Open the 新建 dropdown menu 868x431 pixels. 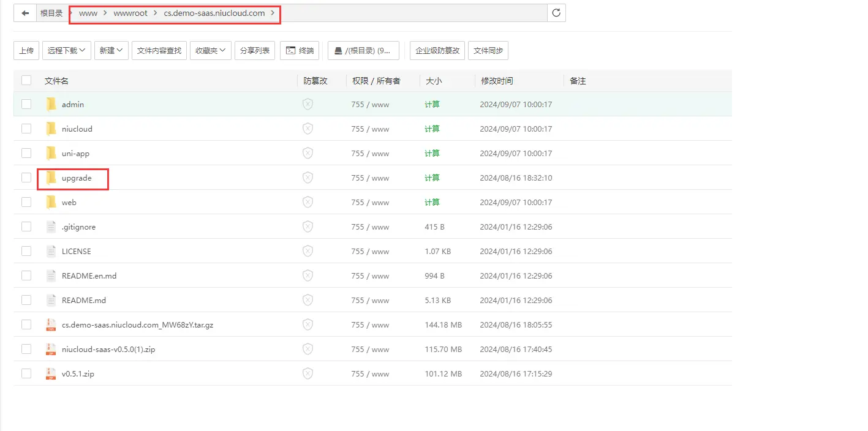click(x=111, y=51)
